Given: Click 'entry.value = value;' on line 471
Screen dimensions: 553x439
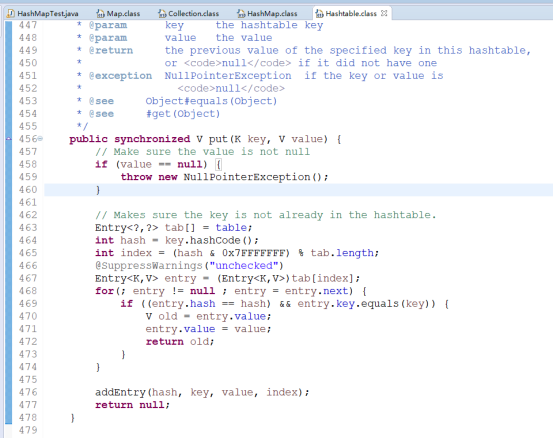Looking at the screenshot, I should (208, 329).
